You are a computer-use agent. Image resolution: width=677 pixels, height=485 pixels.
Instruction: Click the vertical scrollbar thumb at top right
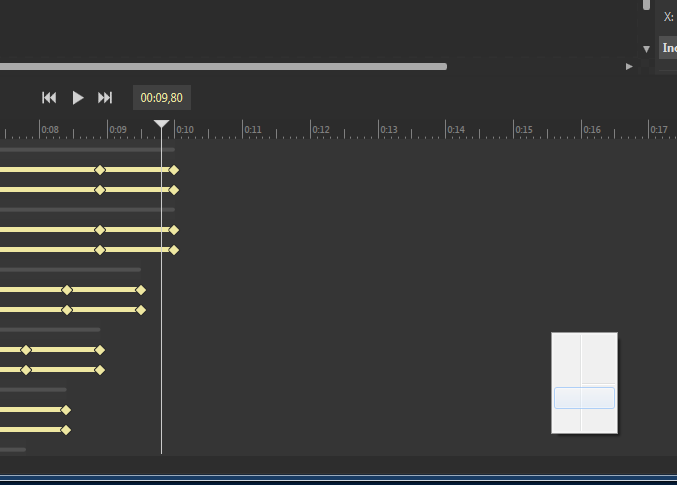click(x=647, y=5)
